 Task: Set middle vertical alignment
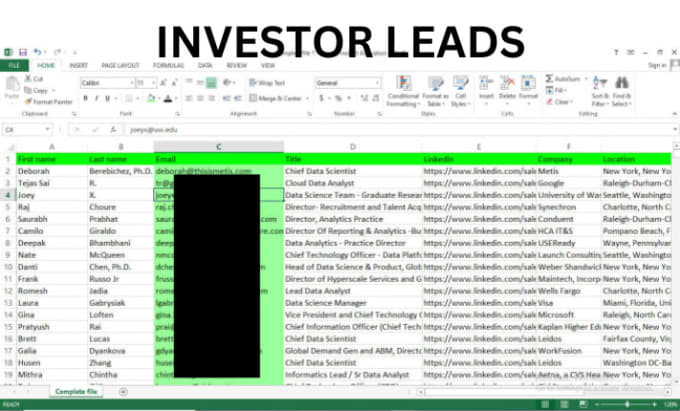click(200, 82)
